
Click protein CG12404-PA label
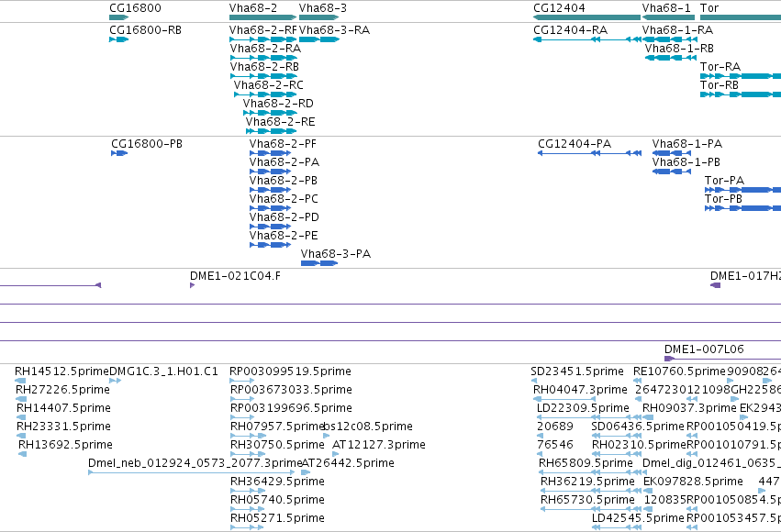tap(575, 144)
